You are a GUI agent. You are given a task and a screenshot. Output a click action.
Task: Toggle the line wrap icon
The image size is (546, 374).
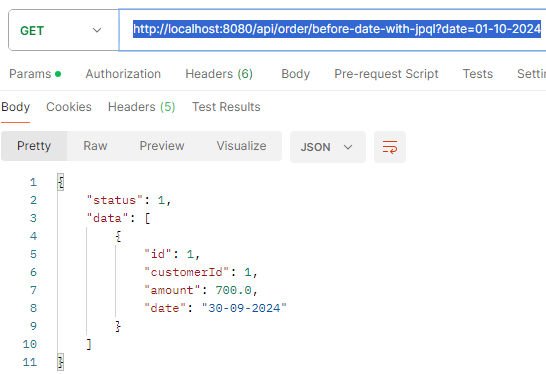390,147
